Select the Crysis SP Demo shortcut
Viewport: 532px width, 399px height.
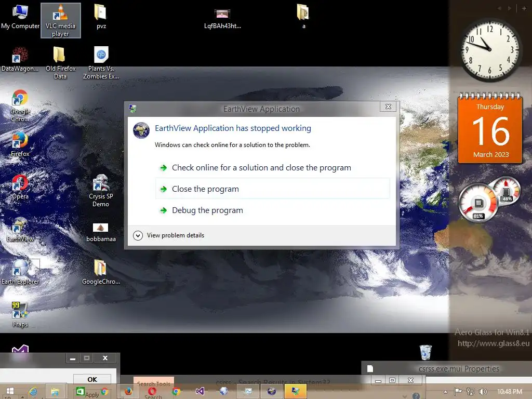pos(101,190)
